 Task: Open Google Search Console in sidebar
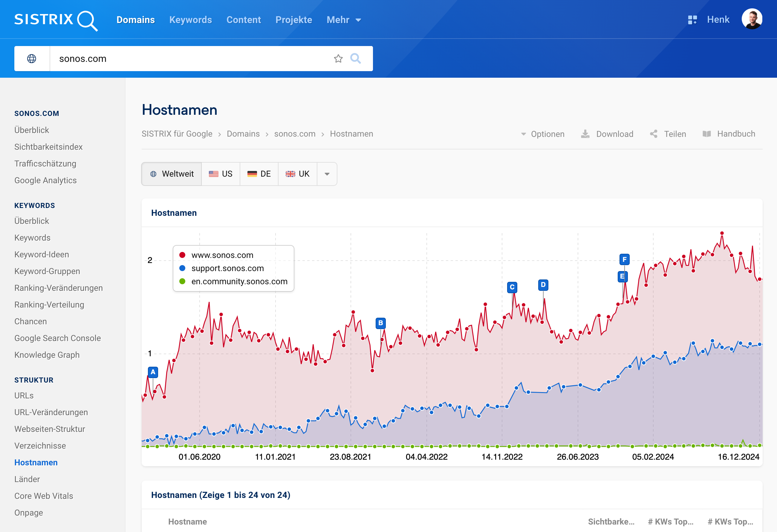(x=57, y=338)
